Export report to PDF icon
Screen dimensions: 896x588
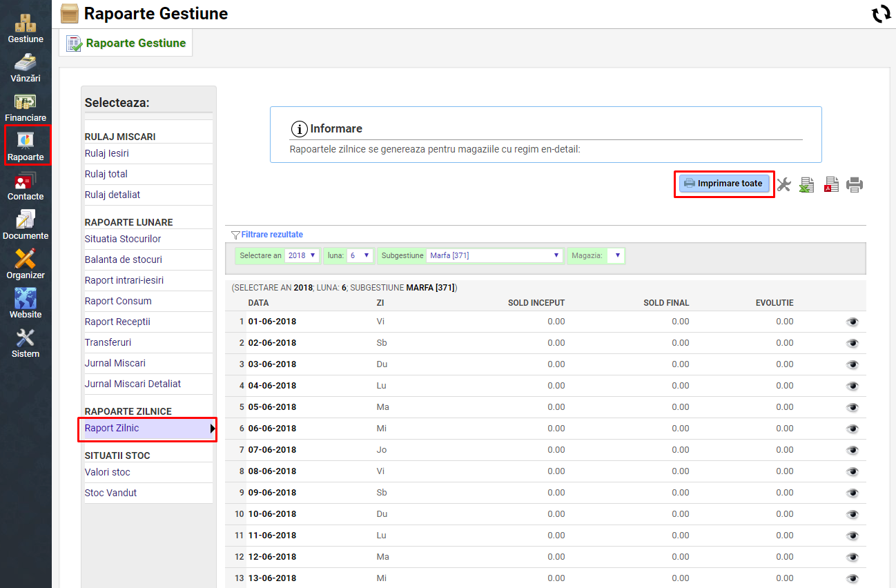(831, 184)
